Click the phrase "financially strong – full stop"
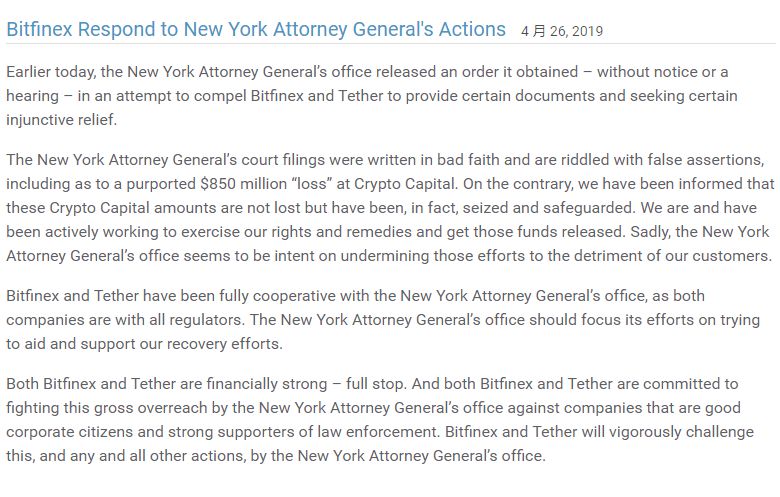 306,384
